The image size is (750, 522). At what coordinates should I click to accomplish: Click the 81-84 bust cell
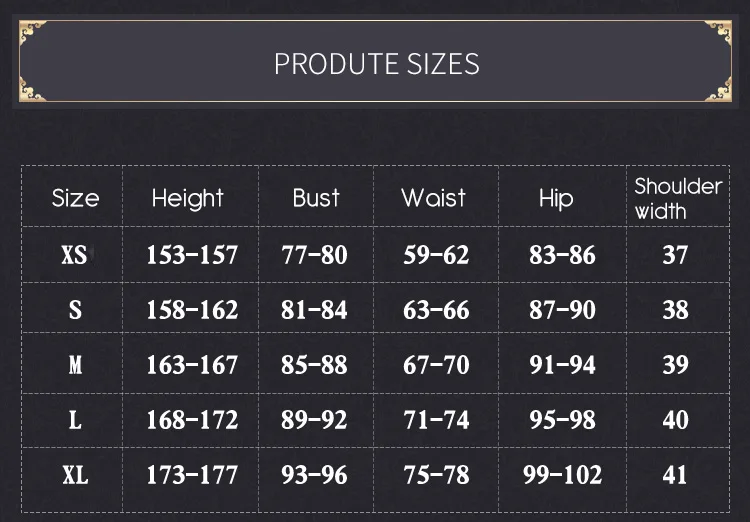(314, 310)
